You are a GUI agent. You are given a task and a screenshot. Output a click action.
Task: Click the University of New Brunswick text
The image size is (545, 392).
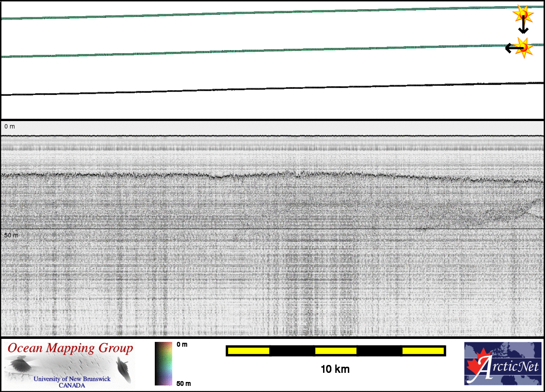click(72, 379)
